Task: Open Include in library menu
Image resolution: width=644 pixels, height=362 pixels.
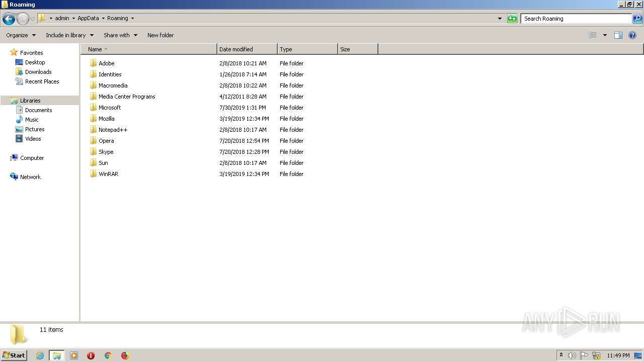Action: click(x=69, y=35)
